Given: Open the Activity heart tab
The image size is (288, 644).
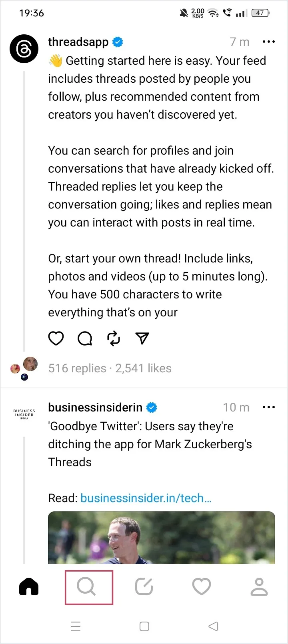Looking at the screenshot, I should (202, 587).
